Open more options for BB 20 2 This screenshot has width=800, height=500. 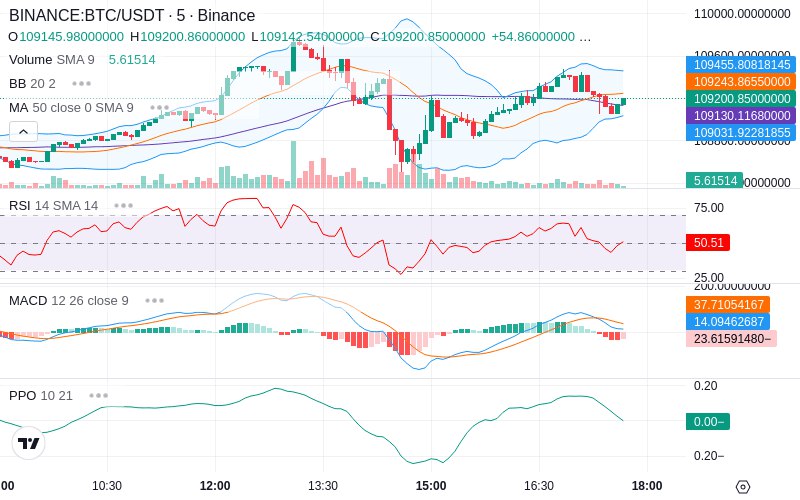tap(82, 84)
